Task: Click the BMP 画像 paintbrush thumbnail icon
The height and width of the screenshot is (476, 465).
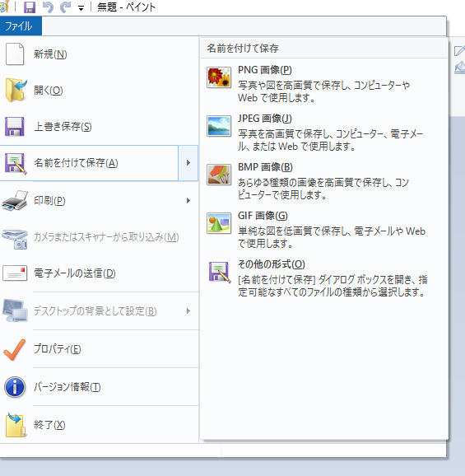Action: [219, 175]
